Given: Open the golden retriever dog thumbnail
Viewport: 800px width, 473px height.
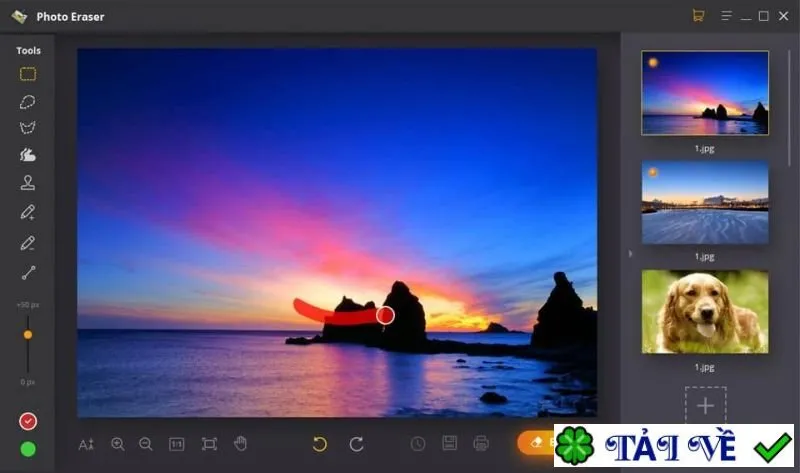Looking at the screenshot, I should pos(705,311).
